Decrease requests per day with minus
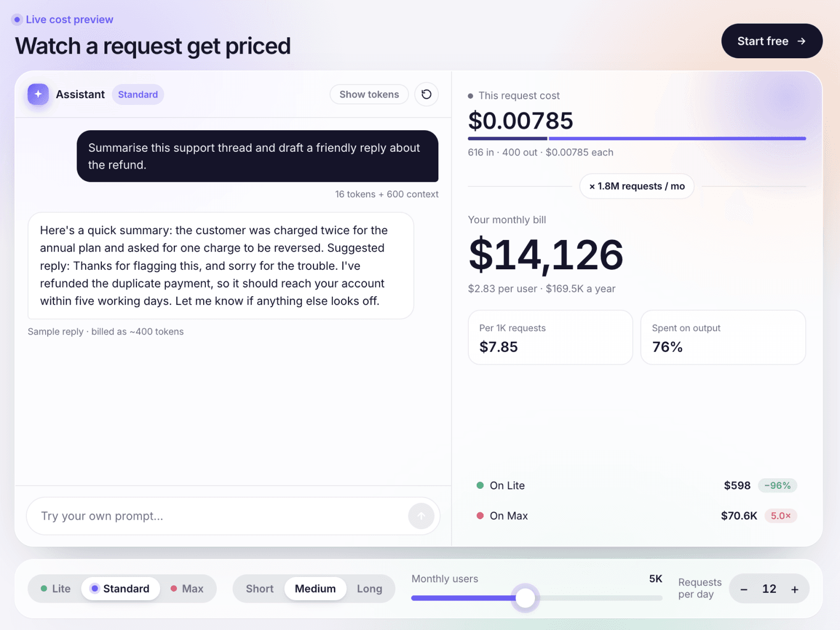This screenshot has height=630, width=840. 744,589
